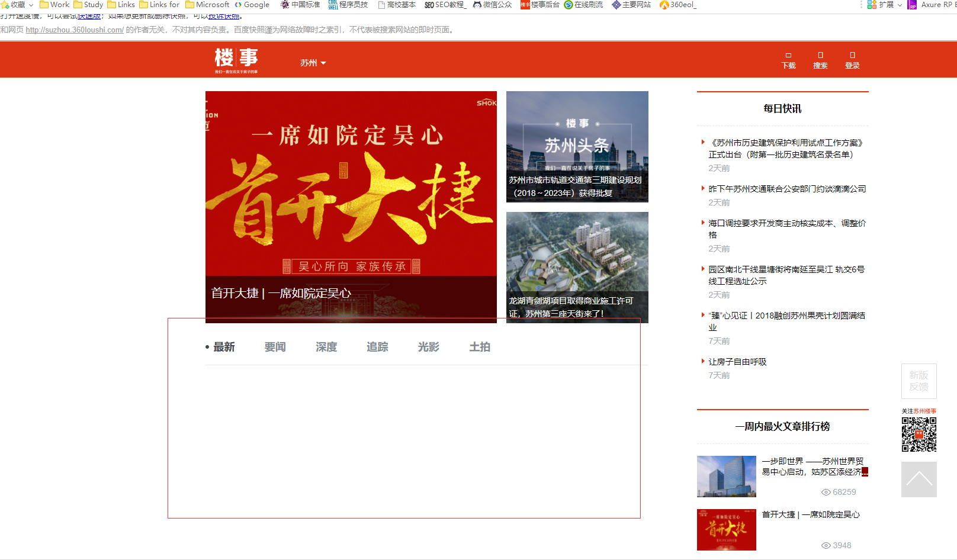
Task: Click the 苏州楼事 QR code image
Action: (919, 435)
